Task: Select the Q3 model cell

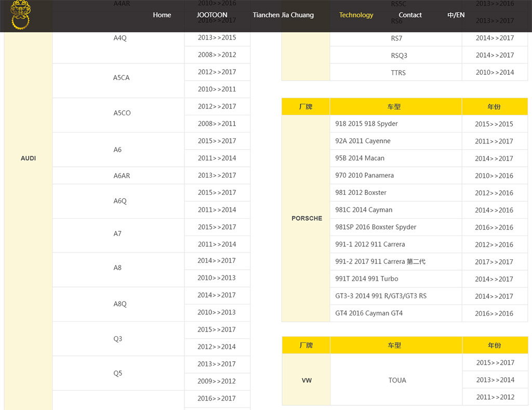Action: pyautogui.click(x=118, y=339)
